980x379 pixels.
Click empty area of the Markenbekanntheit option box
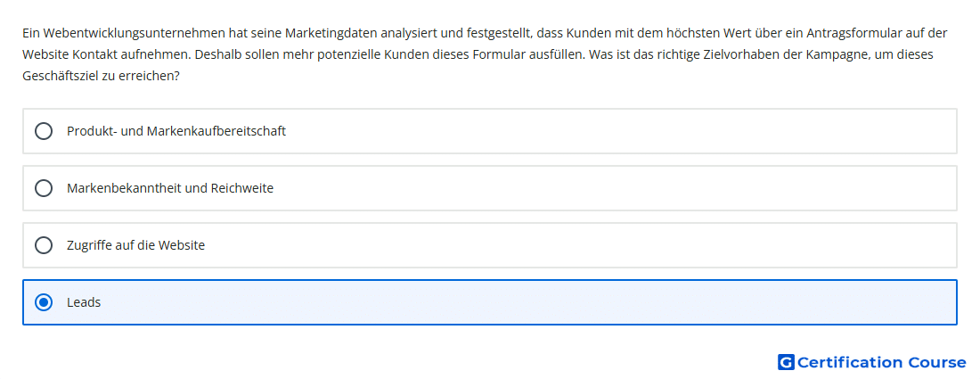coord(593,188)
